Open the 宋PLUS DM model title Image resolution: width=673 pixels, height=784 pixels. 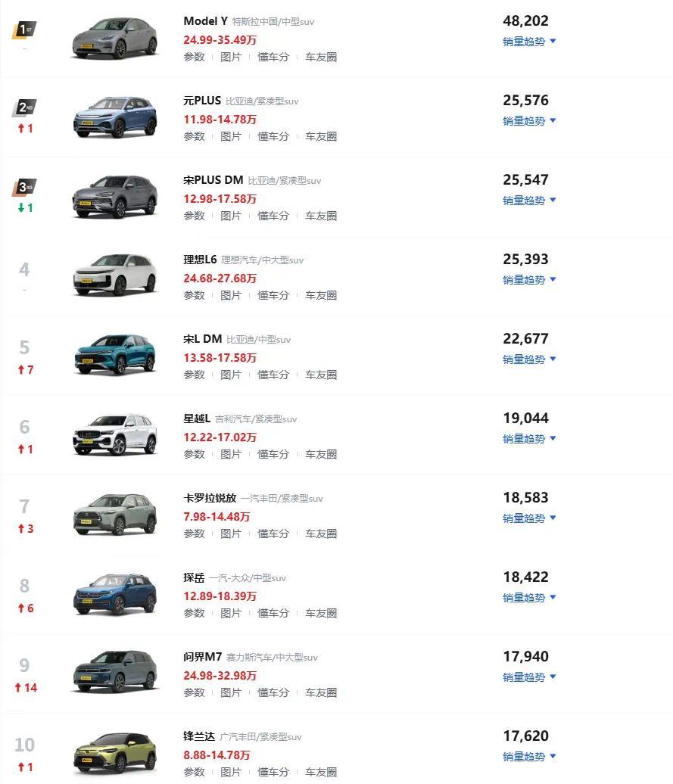pos(213,180)
